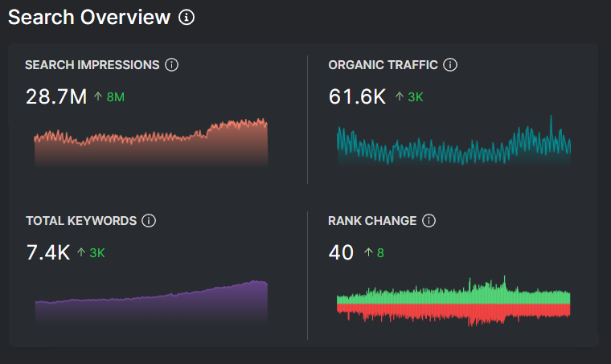Click the teal organic traffic line chart

coord(453,145)
